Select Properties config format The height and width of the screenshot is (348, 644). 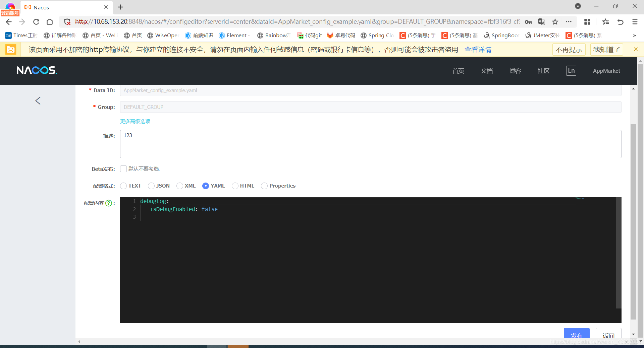tap(264, 186)
